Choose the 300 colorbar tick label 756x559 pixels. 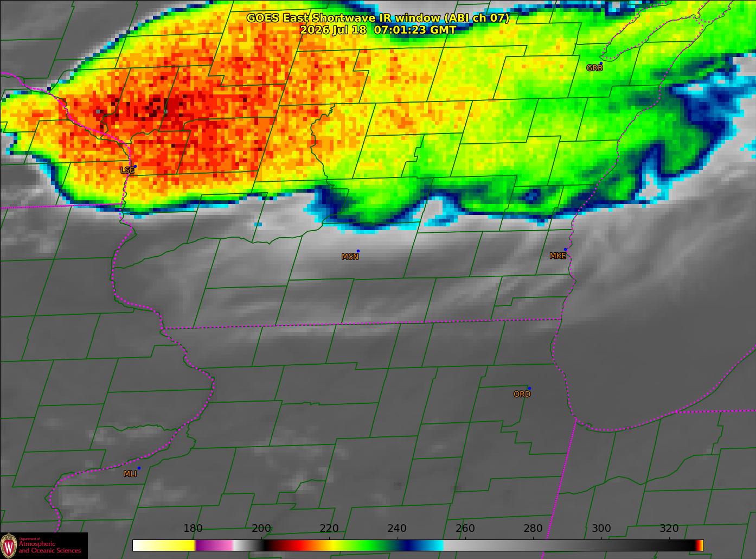click(x=601, y=529)
